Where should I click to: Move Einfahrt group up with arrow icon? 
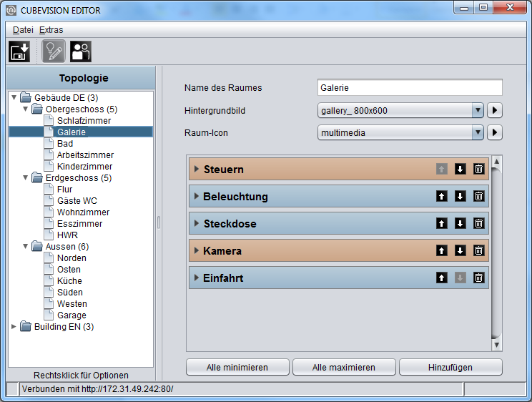(441, 278)
